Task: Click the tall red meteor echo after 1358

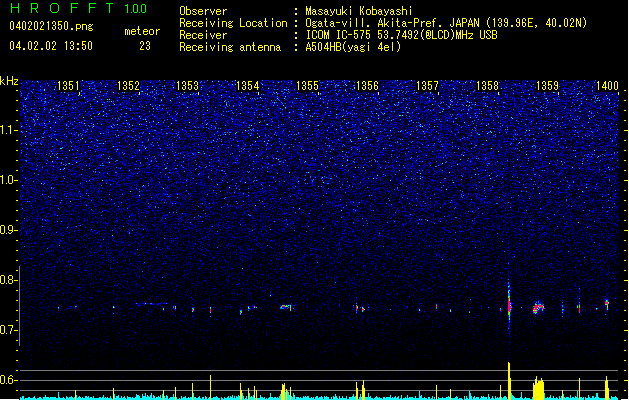Action: [509, 305]
